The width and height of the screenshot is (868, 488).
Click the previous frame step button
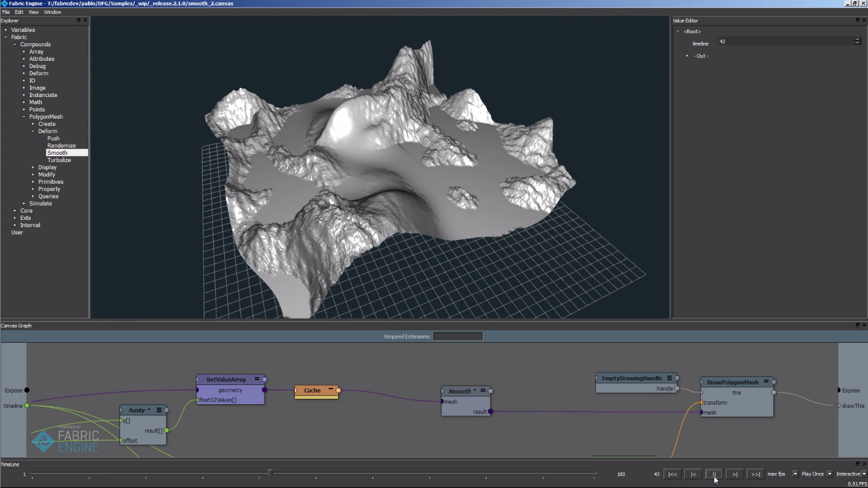693,474
